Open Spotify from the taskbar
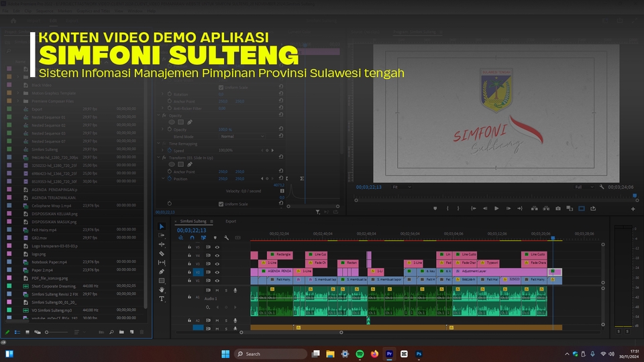 pyautogui.click(x=360, y=354)
